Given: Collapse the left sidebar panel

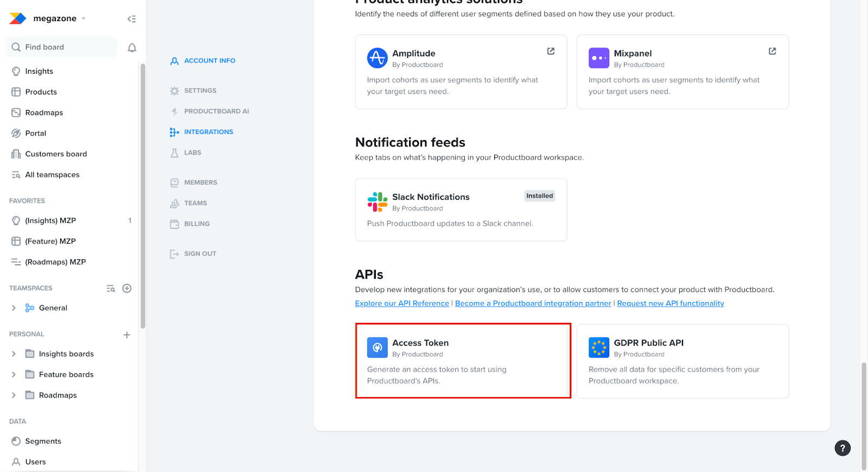Looking at the screenshot, I should (x=131, y=19).
